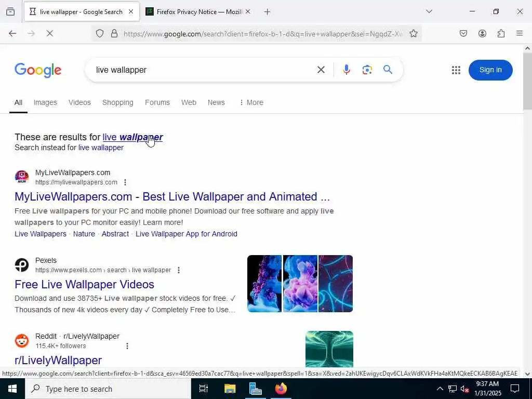Open Firefox account menu
The width and height of the screenshot is (532, 399).
click(x=483, y=34)
